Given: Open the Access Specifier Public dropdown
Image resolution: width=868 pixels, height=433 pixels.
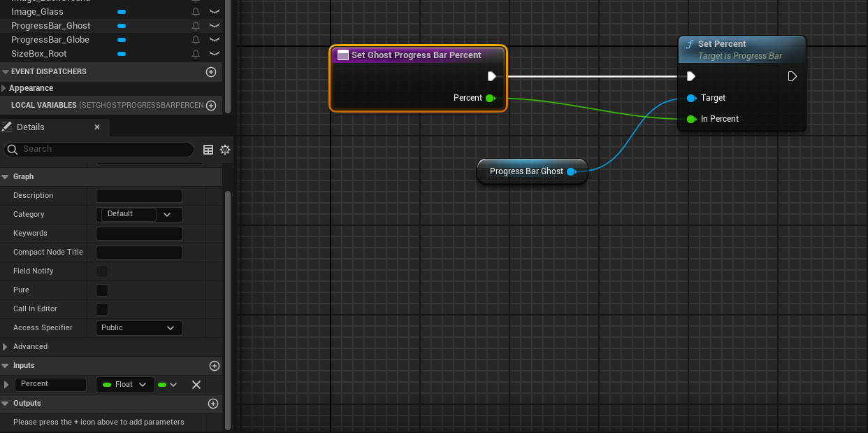Looking at the screenshot, I should point(139,327).
